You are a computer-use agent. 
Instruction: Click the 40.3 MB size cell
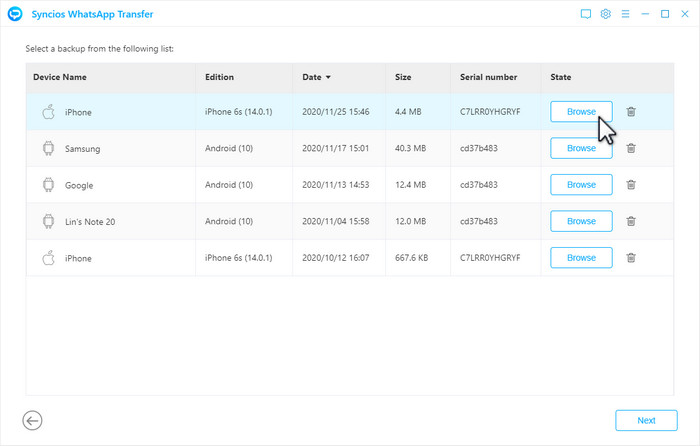pos(410,148)
